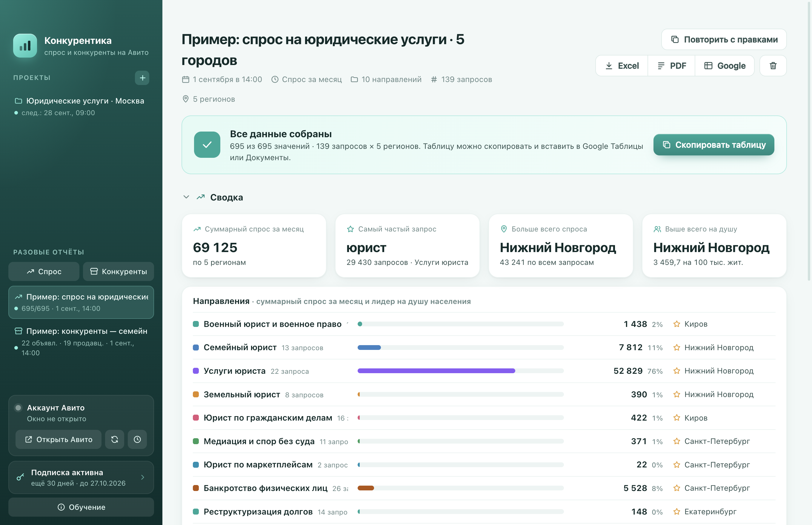
Task: Click star icon next to Екатеринбург
Action: click(676, 511)
